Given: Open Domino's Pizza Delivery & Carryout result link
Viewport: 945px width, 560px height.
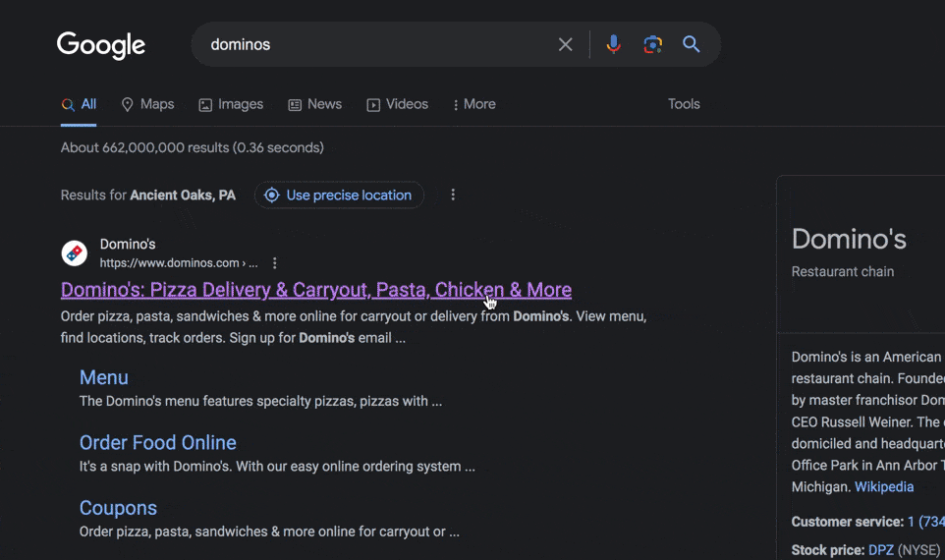Looking at the screenshot, I should [x=315, y=290].
